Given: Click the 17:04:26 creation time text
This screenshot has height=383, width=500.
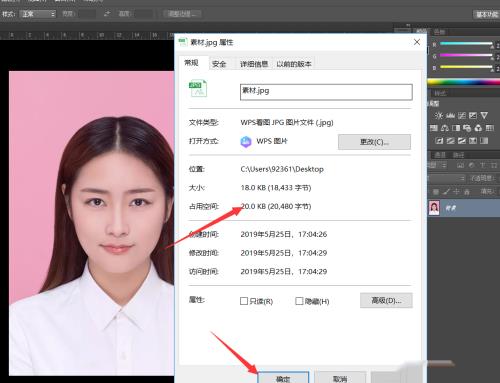Looking at the screenshot, I should tap(313, 234).
